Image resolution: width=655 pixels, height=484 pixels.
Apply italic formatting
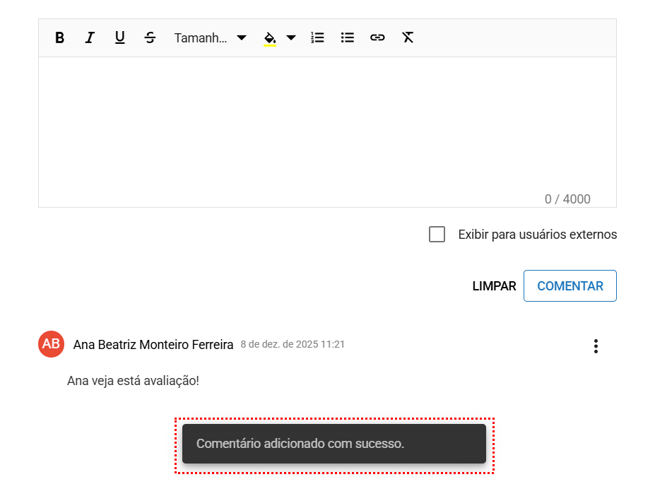click(x=90, y=38)
